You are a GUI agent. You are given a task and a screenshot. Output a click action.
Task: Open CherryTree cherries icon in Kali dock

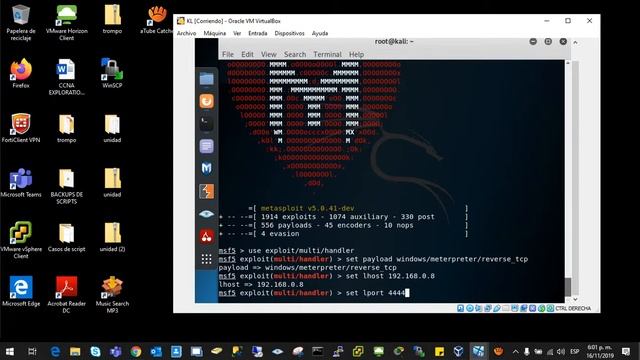(207, 236)
